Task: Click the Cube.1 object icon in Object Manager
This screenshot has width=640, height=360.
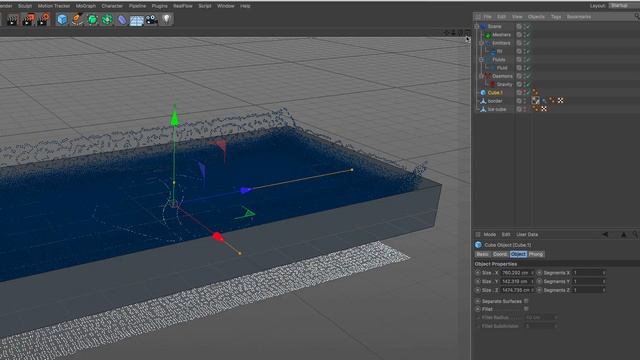Action: click(x=483, y=93)
